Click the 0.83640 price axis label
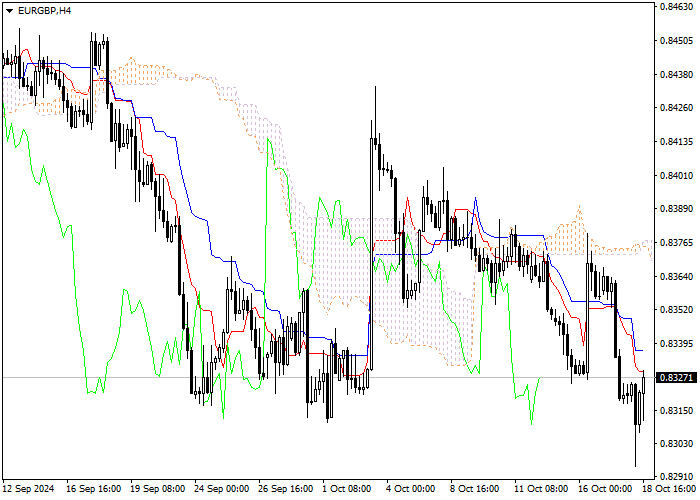 point(676,276)
